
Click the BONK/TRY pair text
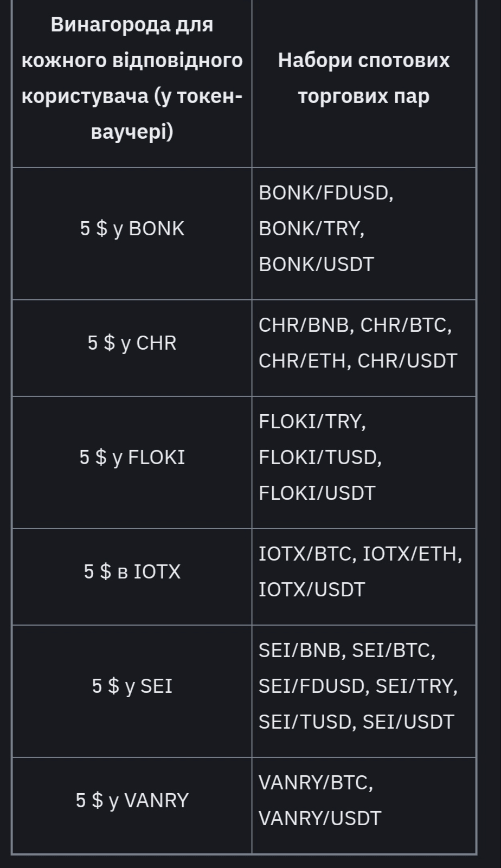(311, 229)
